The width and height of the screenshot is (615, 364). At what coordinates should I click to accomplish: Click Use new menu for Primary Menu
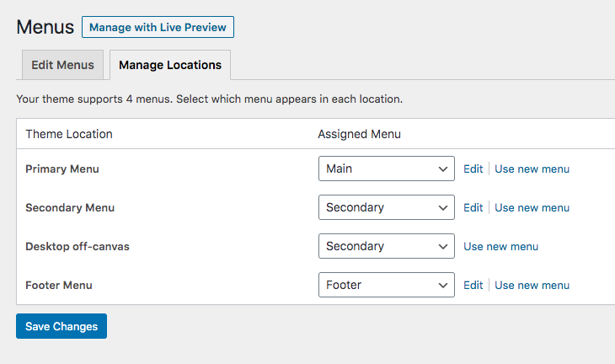point(532,169)
